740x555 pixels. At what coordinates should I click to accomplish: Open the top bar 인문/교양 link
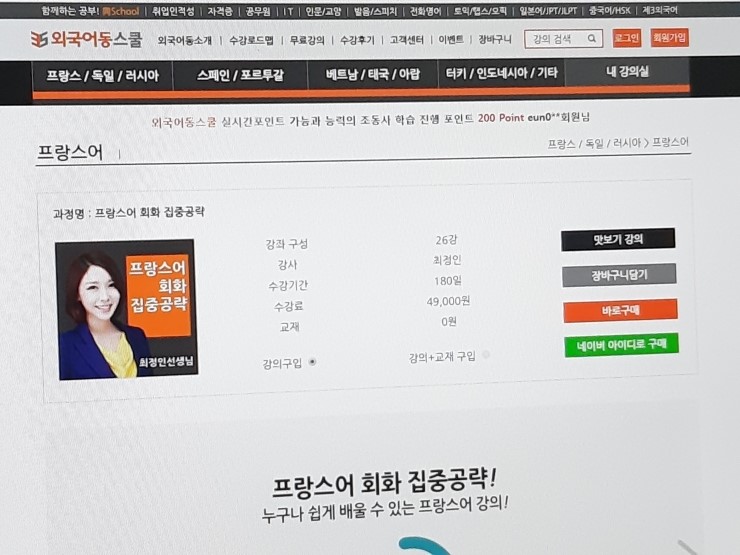pos(323,11)
